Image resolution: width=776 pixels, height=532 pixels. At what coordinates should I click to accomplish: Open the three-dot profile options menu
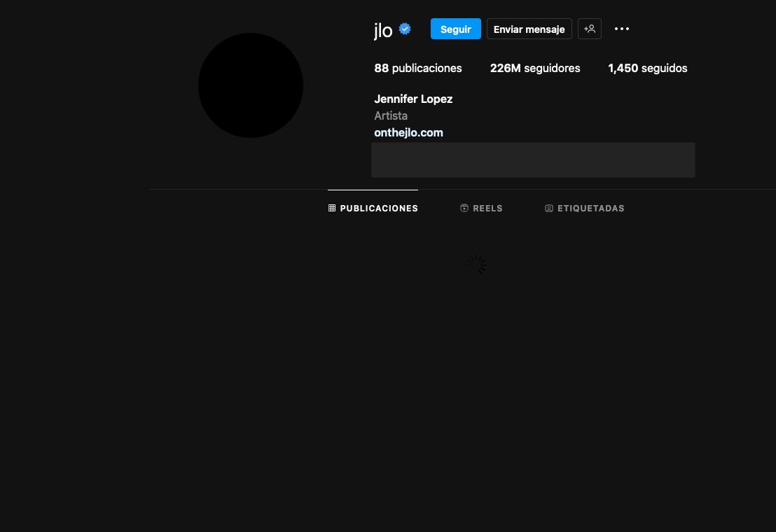click(x=622, y=29)
